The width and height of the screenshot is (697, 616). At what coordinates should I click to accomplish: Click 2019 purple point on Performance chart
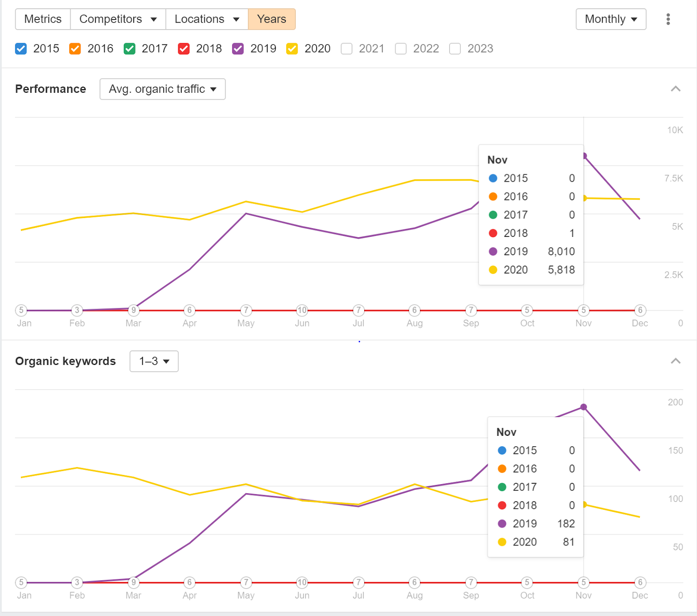[585, 156]
